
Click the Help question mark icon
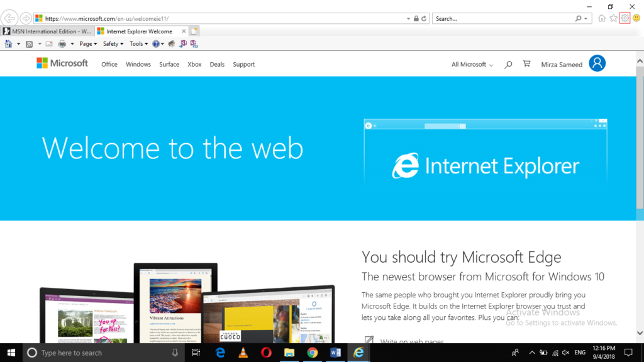(x=156, y=43)
